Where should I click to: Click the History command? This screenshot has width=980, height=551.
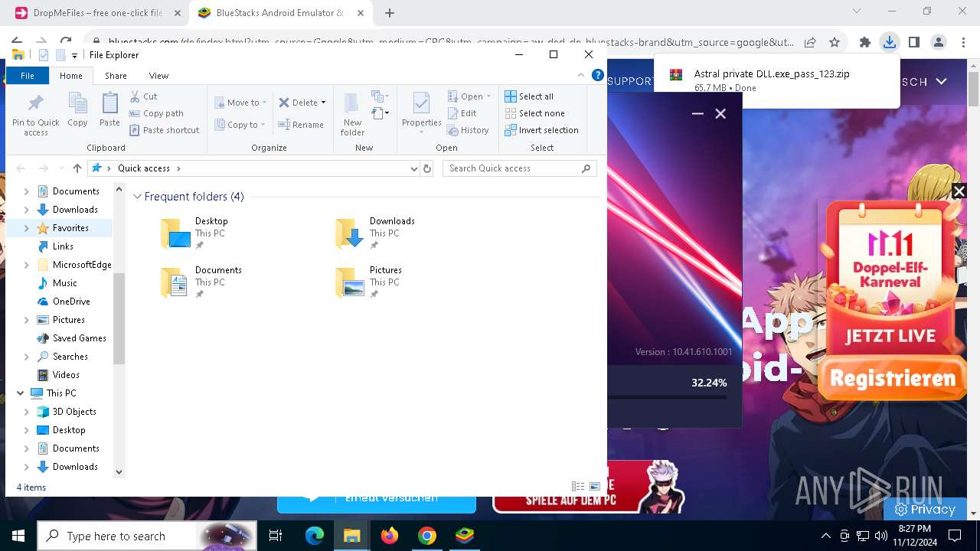[x=469, y=130]
